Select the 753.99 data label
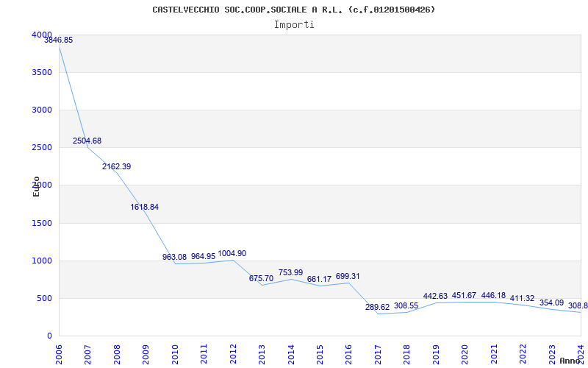This screenshot has width=588, height=368. [x=290, y=272]
